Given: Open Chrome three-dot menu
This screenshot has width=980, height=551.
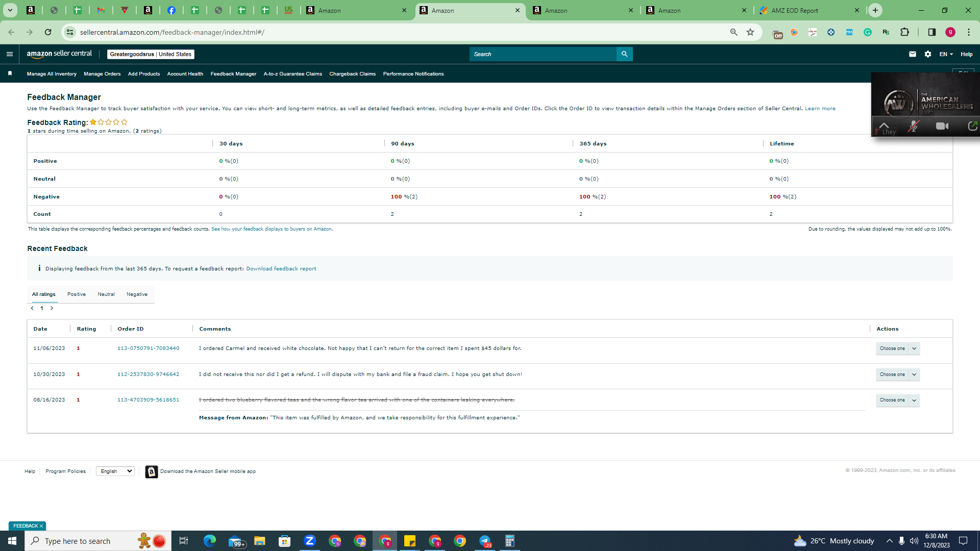Looking at the screenshot, I should 969,32.
